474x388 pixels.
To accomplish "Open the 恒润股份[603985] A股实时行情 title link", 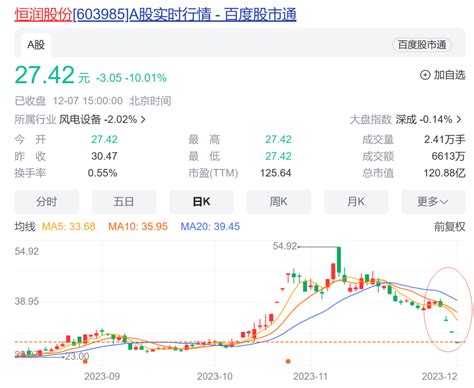I will click(155, 15).
